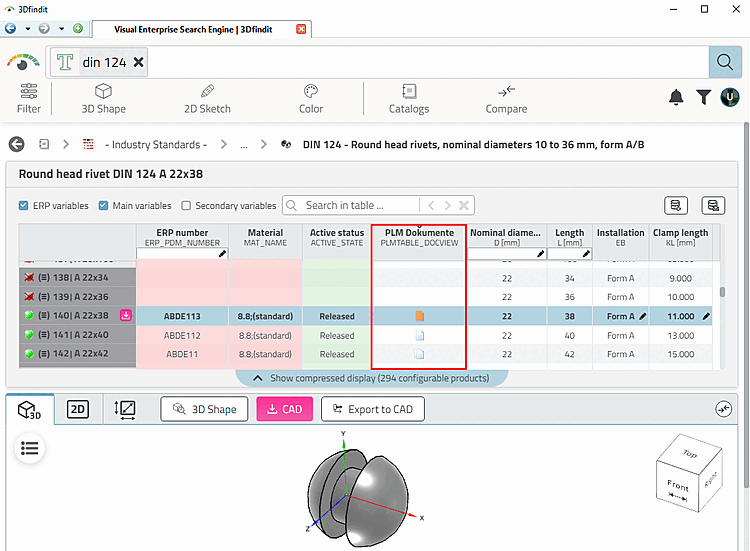Select row 138| A 22x34

click(77, 277)
